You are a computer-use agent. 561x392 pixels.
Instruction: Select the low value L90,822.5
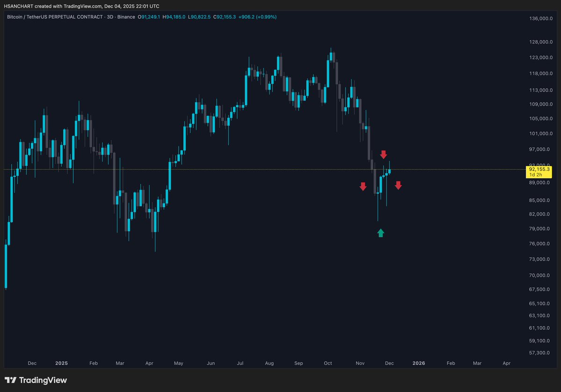(x=199, y=17)
